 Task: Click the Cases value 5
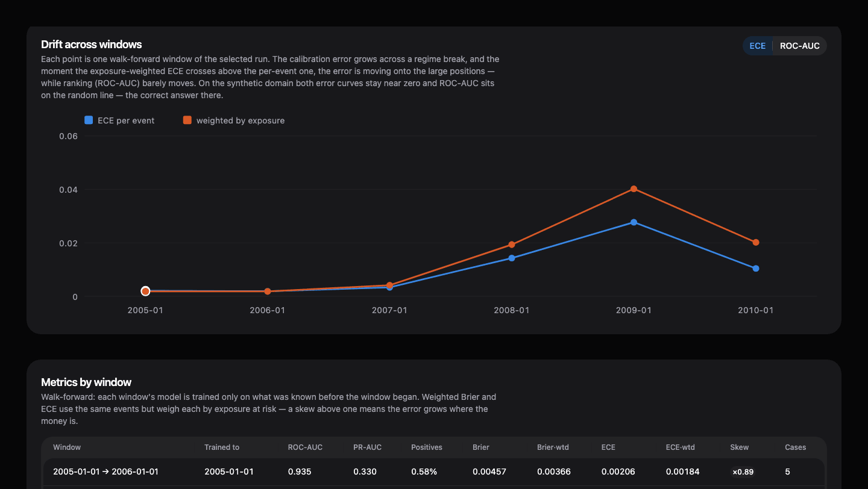click(787, 472)
